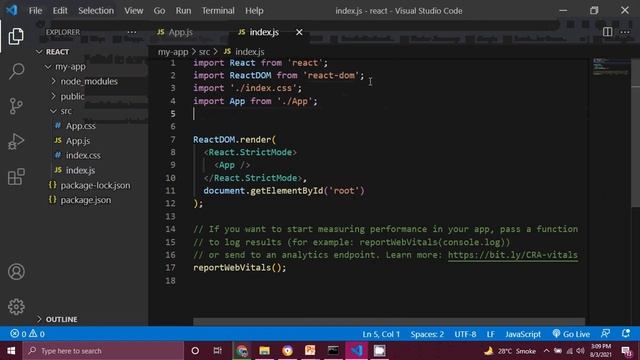
Task: Open the File menu
Action: click(35, 11)
